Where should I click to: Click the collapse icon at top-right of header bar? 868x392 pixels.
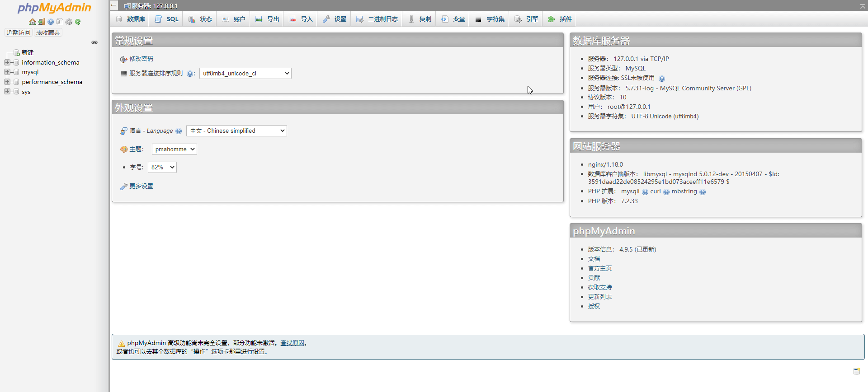(x=863, y=6)
